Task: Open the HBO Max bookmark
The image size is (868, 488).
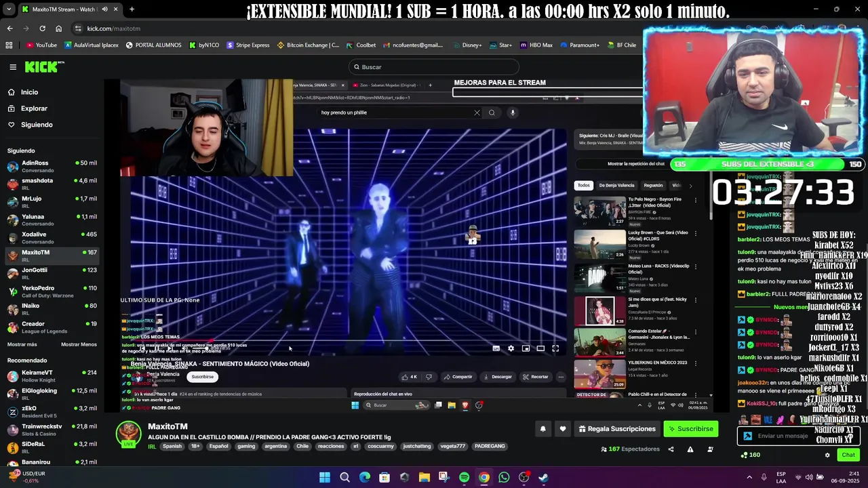Action: tap(536, 45)
